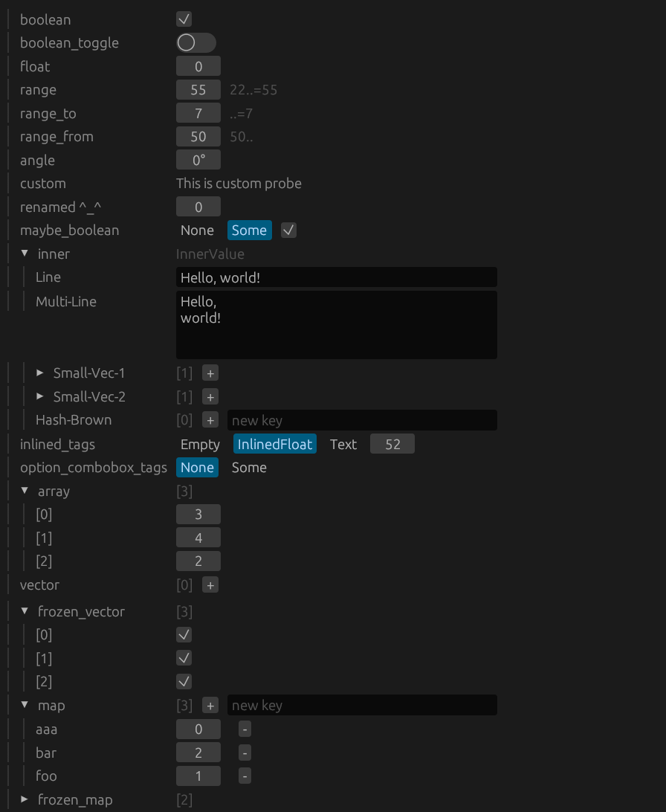Click the range value slider showing 55
The width and height of the screenshot is (666, 812).
[x=198, y=90]
